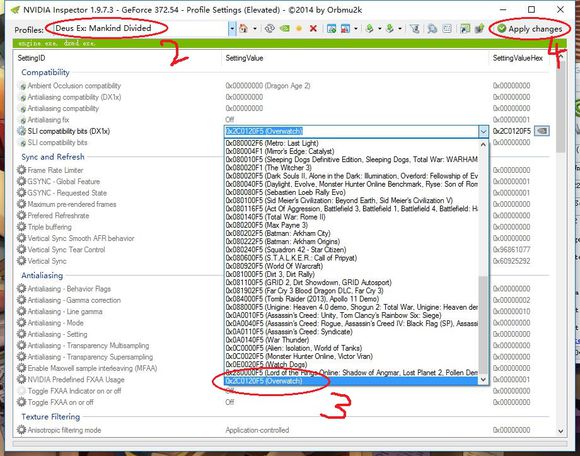Click the settings list vertical scrollbar thumb
Viewport: 580px width, 456px height.
pyautogui.click(x=561, y=107)
